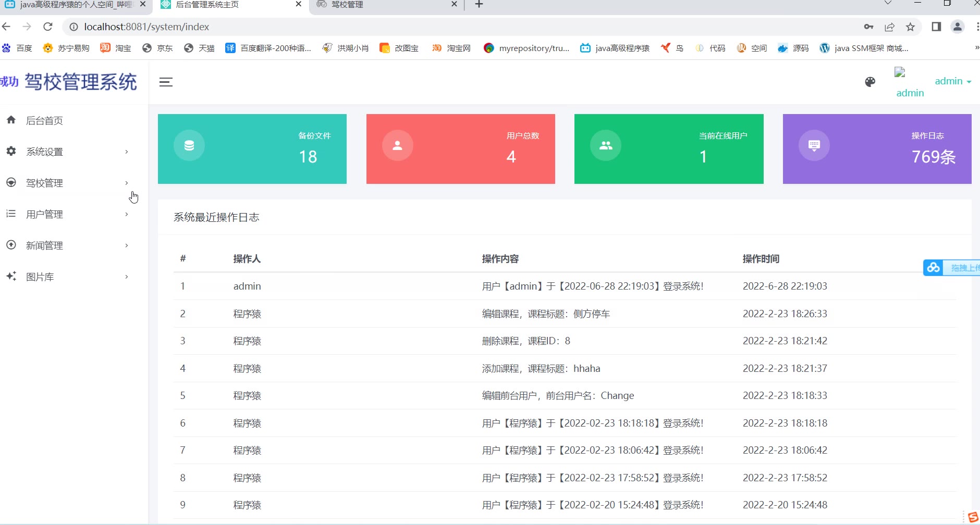Toggle the browser side panel icon

point(936,27)
